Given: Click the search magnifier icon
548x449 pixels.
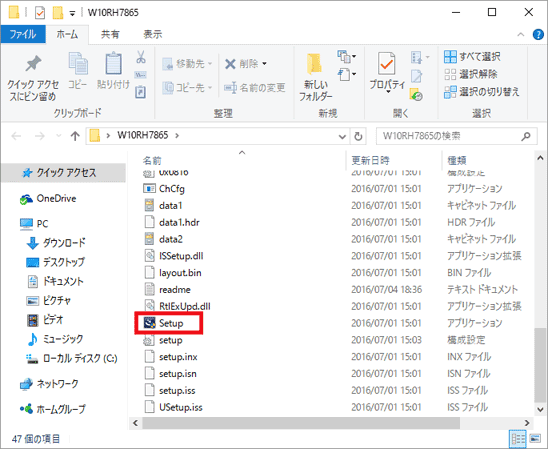Looking at the screenshot, I should [526, 136].
